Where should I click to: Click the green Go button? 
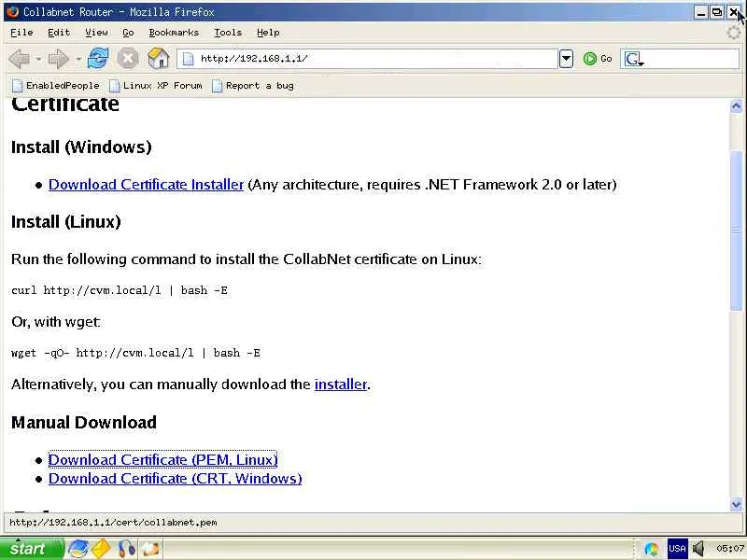tap(598, 59)
